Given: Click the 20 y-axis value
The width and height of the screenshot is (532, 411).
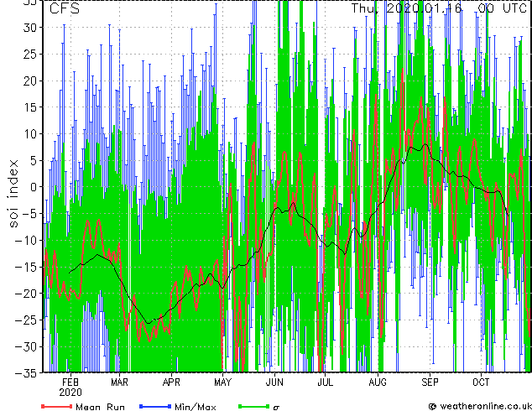Looking at the screenshot, I should click(30, 81).
